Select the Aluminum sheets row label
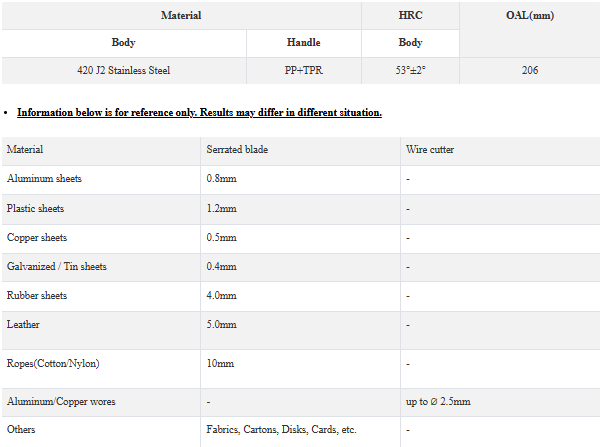Image resolution: width=603 pixels, height=447 pixels. [44, 178]
